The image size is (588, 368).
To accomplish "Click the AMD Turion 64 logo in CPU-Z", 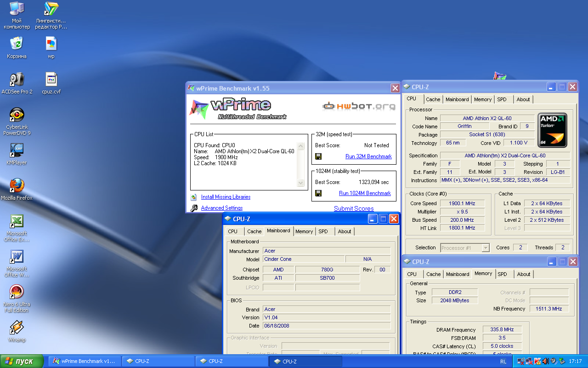I will pyautogui.click(x=553, y=130).
